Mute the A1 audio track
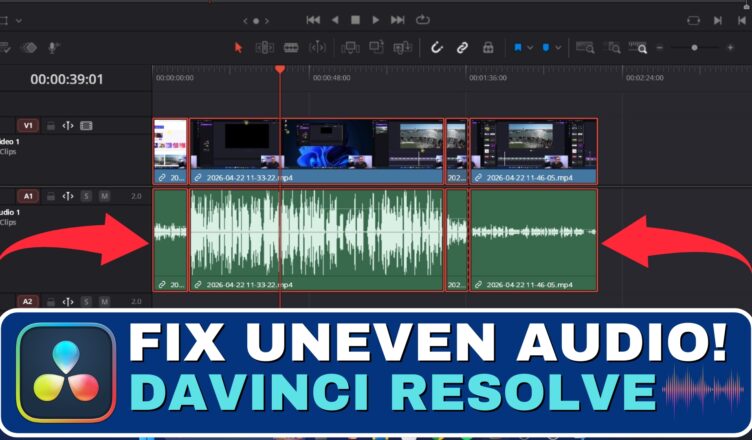 [104, 196]
